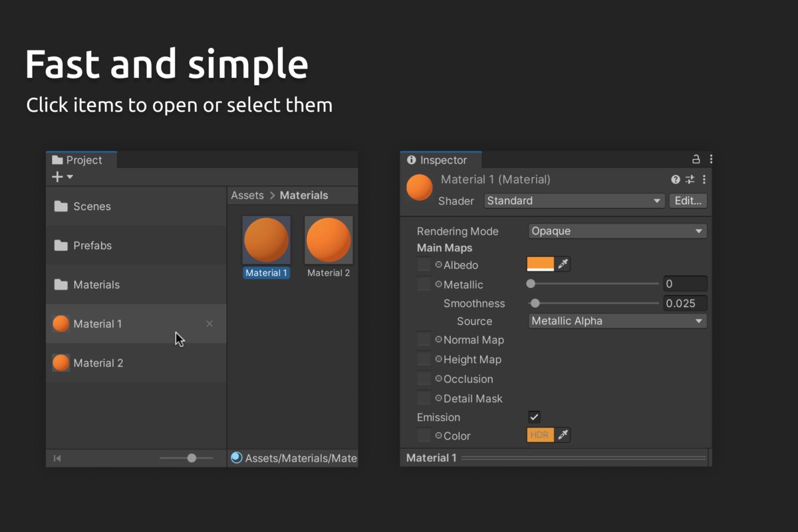Image resolution: width=798 pixels, height=532 pixels.
Task: Select the Material 1 favorite row
Action: (136, 324)
